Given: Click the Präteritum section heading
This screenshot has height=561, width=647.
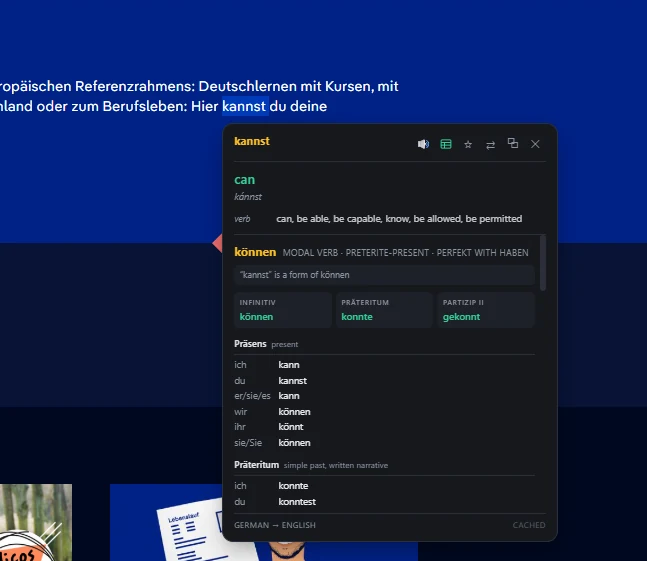Looking at the screenshot, I should click(256, 465).
